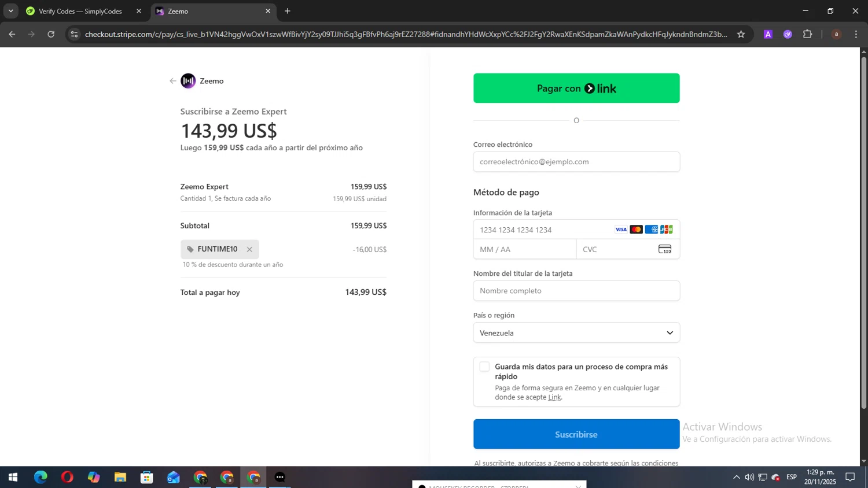Go back in browser history
The height and width of the screenshot is (488, 868).
[12, 34]
